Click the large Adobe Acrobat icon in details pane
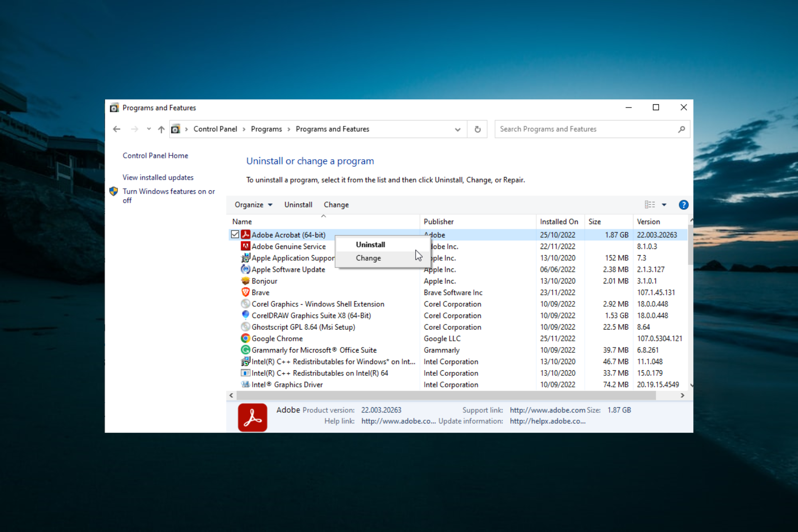The image size is (798, 532). [x=253, y=417]
